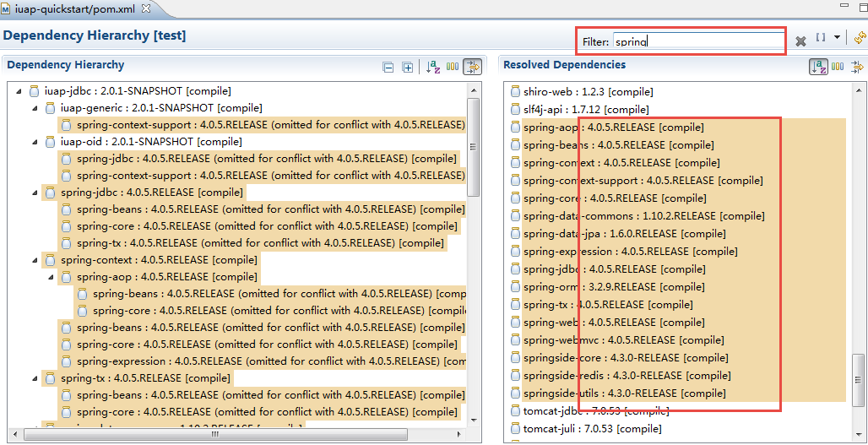868x445 pixels.
Task: Collapse the spring-aop tree node
Action: click(x=51, y=277)
